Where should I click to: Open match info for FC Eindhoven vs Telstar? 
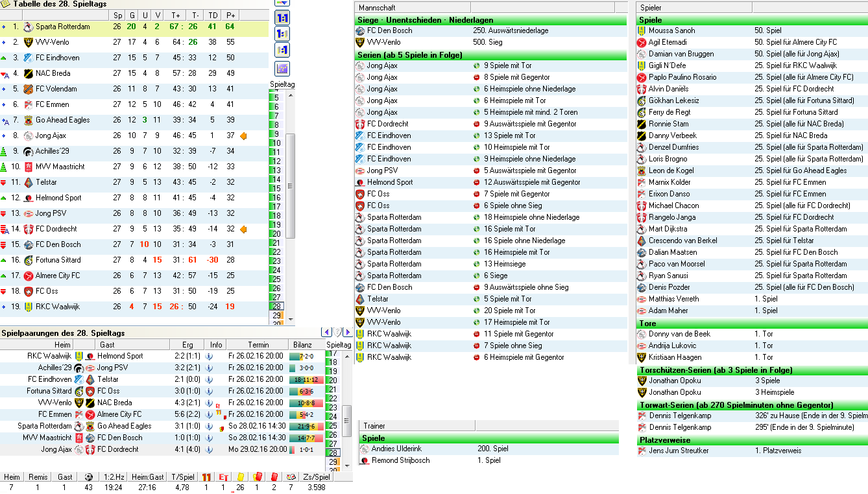[209, 379]
